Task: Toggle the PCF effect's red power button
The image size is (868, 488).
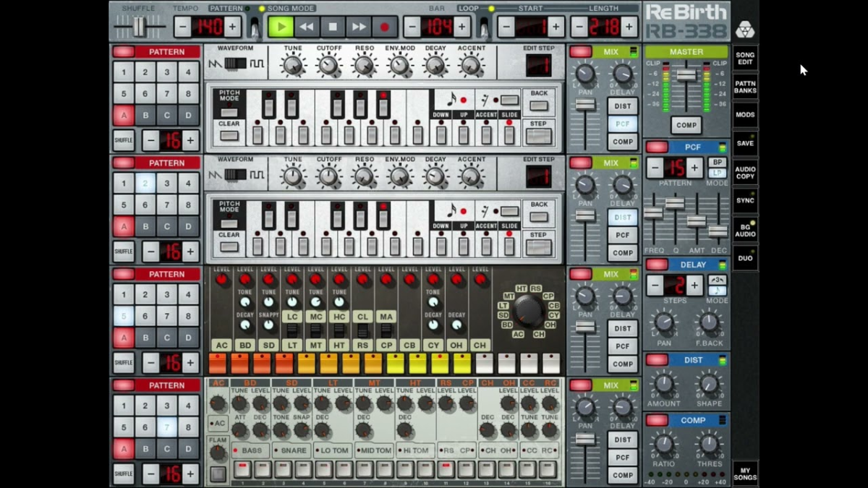Action: tap(657, 147)
